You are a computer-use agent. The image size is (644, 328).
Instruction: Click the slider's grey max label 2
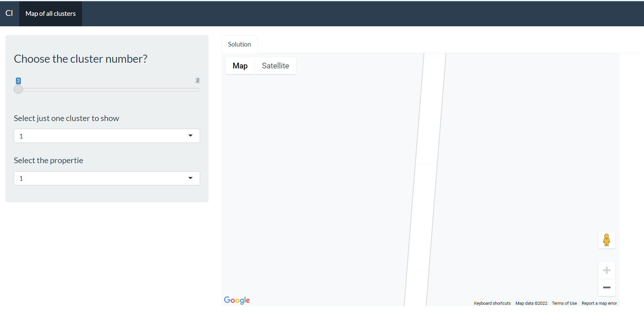coord(198,80)
